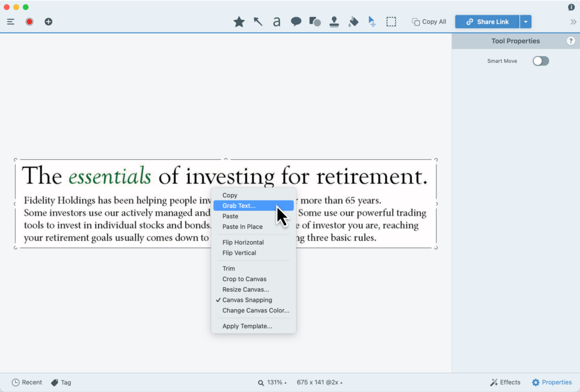Click the Copy All button
This screenshot has height=392, width=580.
tap(429, 22)
